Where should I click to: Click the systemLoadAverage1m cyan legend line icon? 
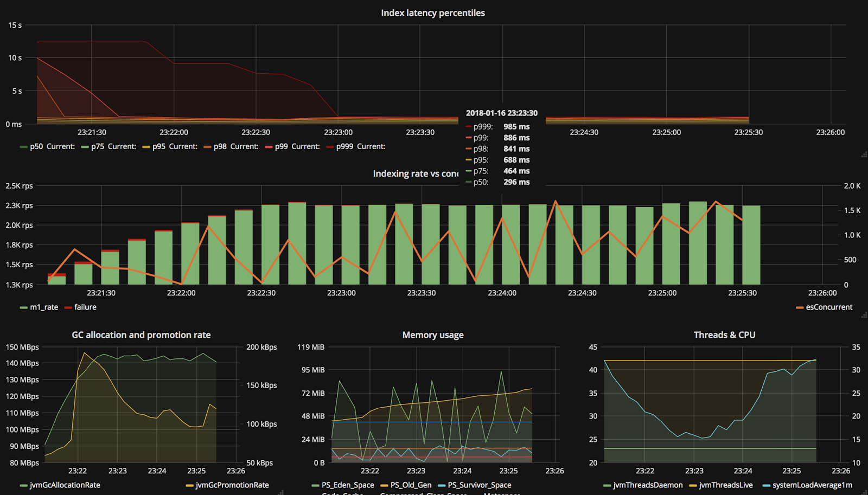(767, 485)
